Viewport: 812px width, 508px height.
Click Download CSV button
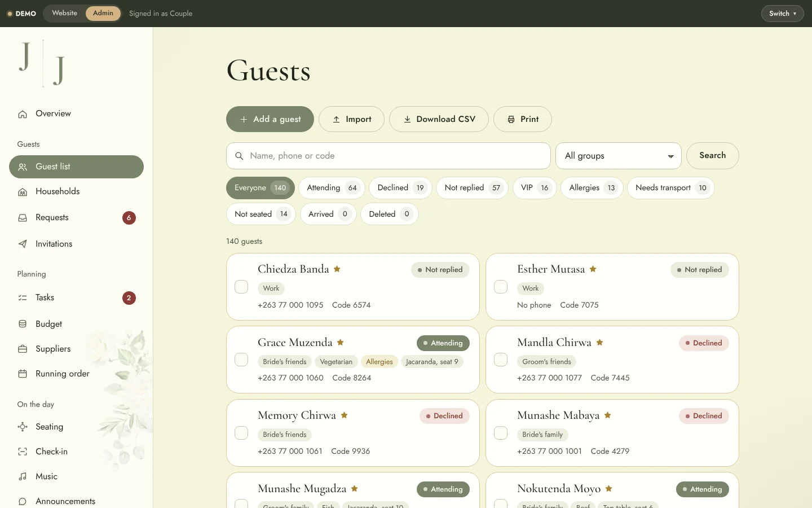pos(439,119)
